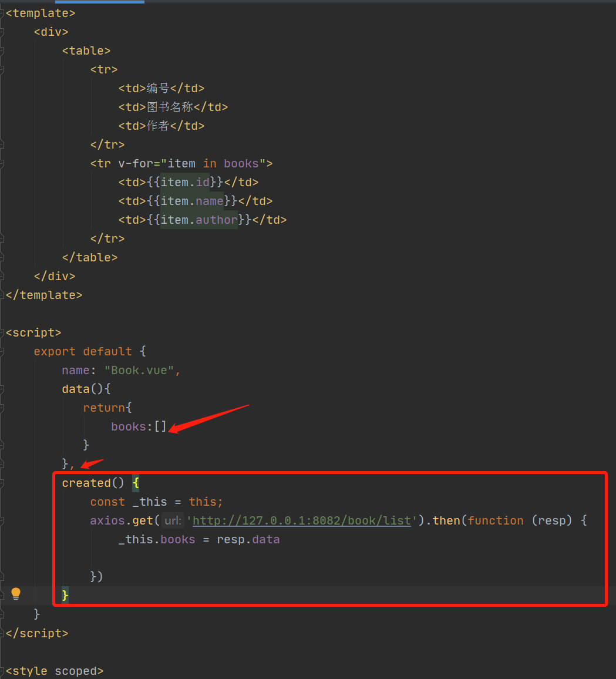Fold the data(){ function block

click(x=2, y=389)
